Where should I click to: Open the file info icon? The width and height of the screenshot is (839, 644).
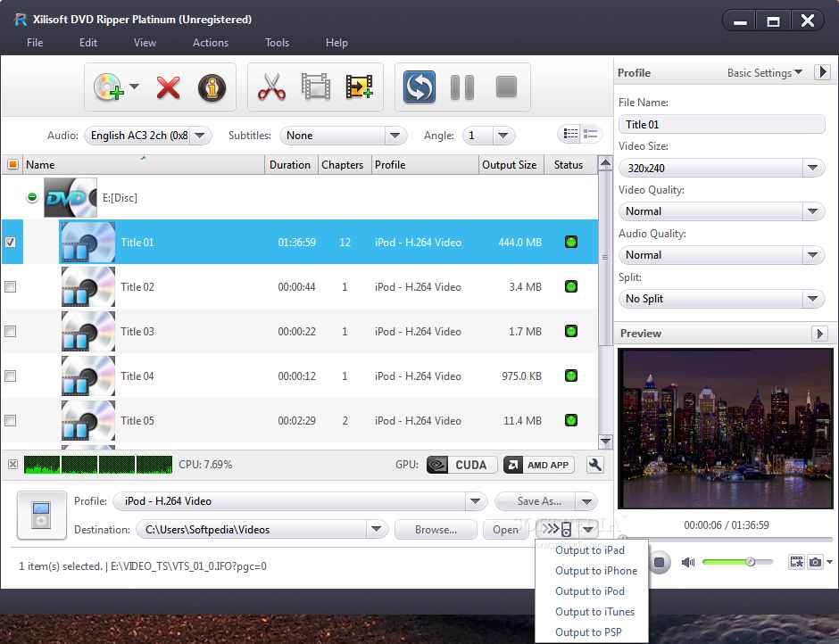(212, 87)
